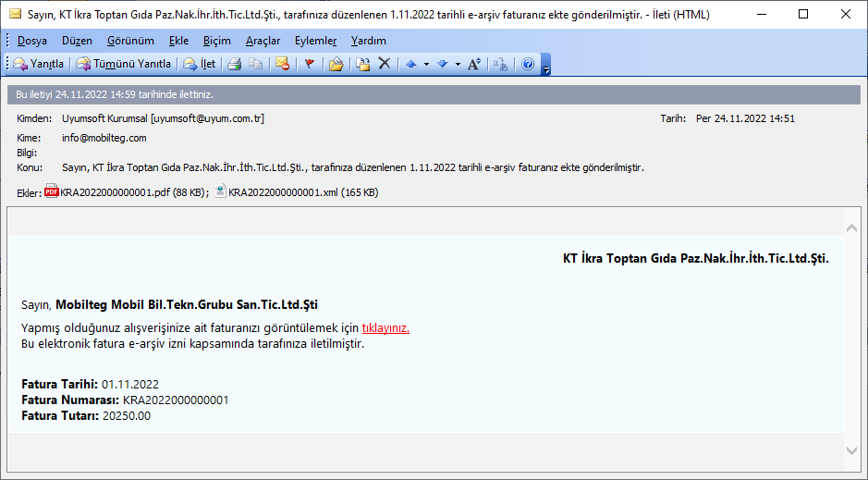Expand the previous item arrow dropdown
Viewport: 868px width, 480px height.
click(426, 64)
